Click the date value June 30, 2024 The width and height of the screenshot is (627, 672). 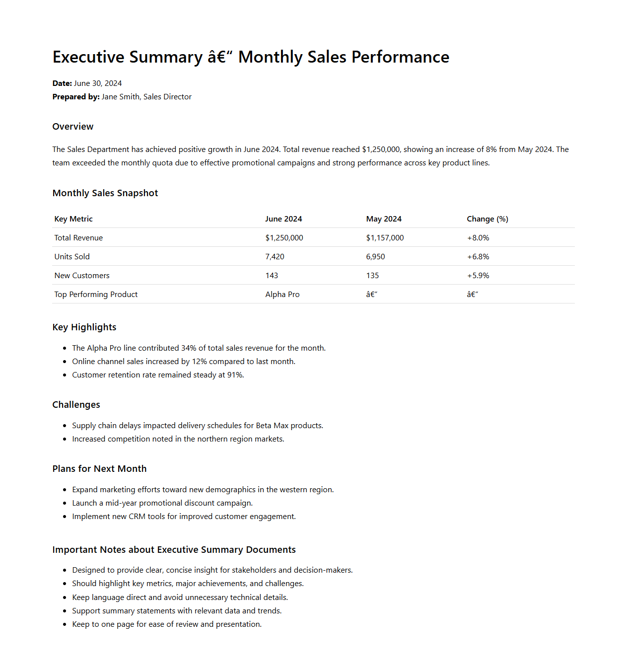[98, 83]
